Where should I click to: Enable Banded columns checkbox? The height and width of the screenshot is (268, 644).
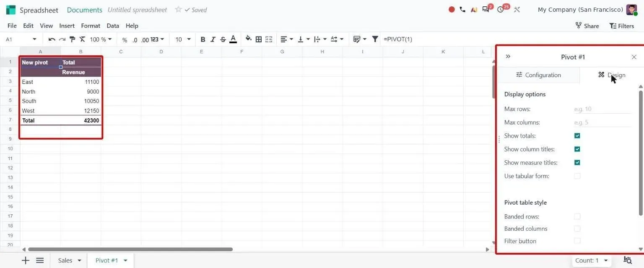click(577, 229)
